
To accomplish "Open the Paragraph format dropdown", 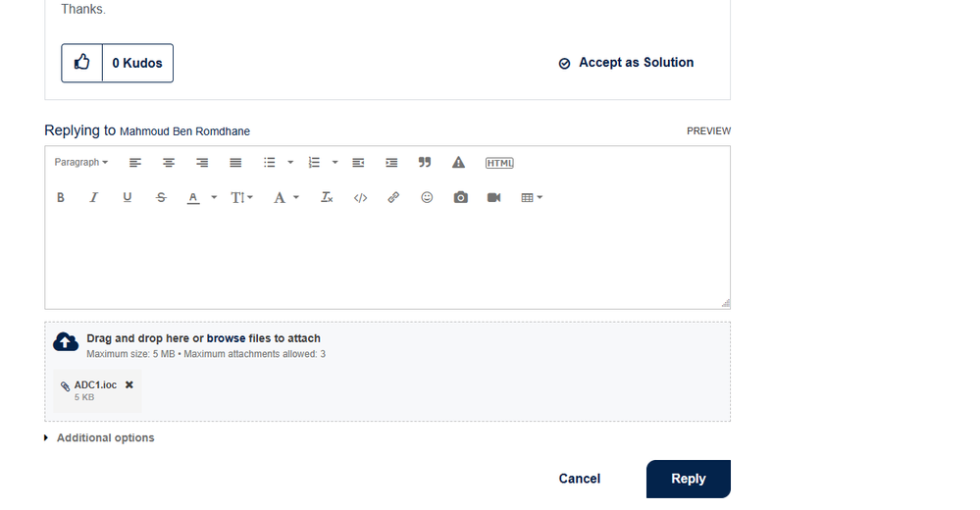I will click(80, 163).
